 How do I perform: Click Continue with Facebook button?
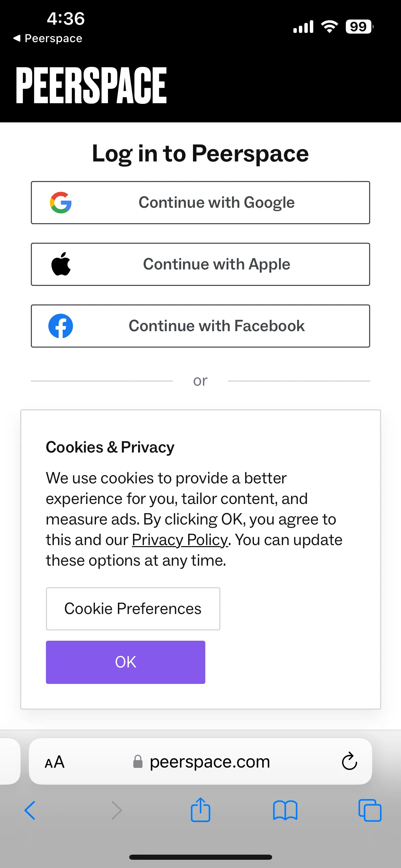200,326
